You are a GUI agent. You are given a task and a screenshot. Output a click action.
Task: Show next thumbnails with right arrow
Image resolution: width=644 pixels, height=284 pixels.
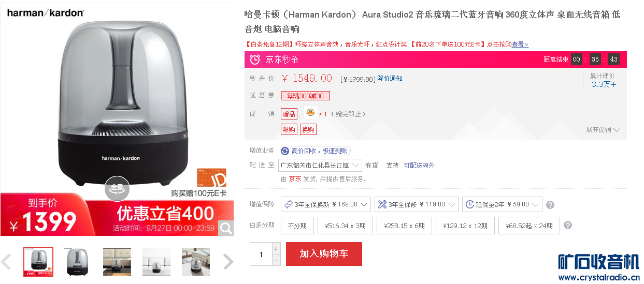pyautogui.click(x=228, y=262)
